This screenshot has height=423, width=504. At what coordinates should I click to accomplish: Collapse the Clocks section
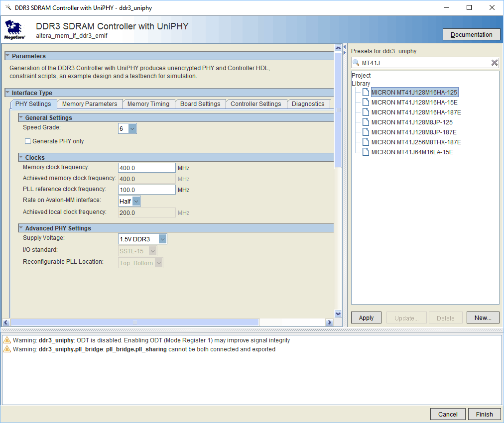[21, 157]
